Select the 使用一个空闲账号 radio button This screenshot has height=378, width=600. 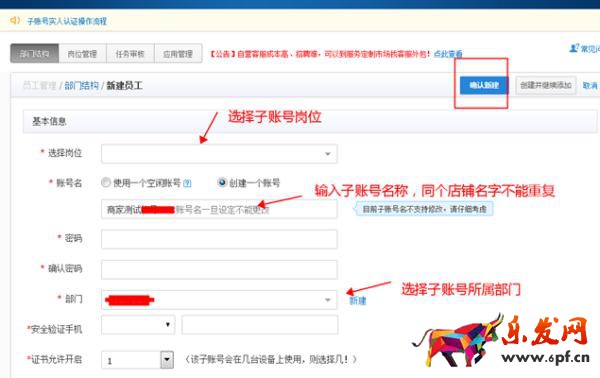pos(106,182)
